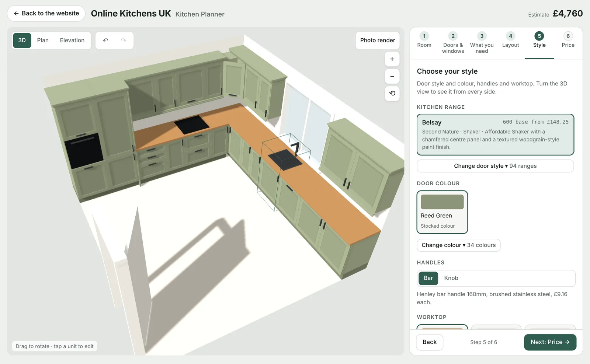The width and height of the screenshot is (590, 364).
Task: Click Back to the website
Action: [46, 13]
